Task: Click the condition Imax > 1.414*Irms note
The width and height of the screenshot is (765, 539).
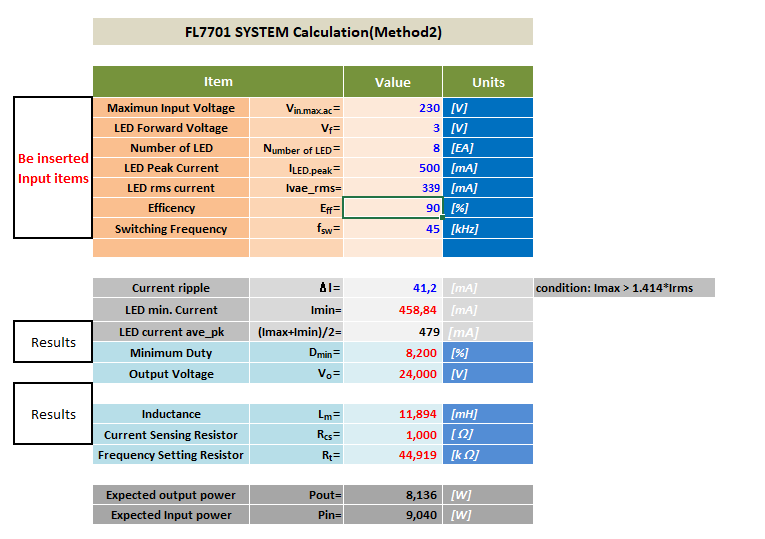Action: (x=624, y=288)
